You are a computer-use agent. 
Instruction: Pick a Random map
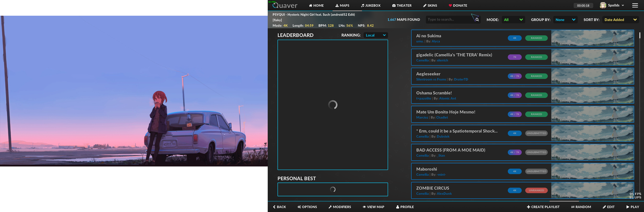[581, 207]
